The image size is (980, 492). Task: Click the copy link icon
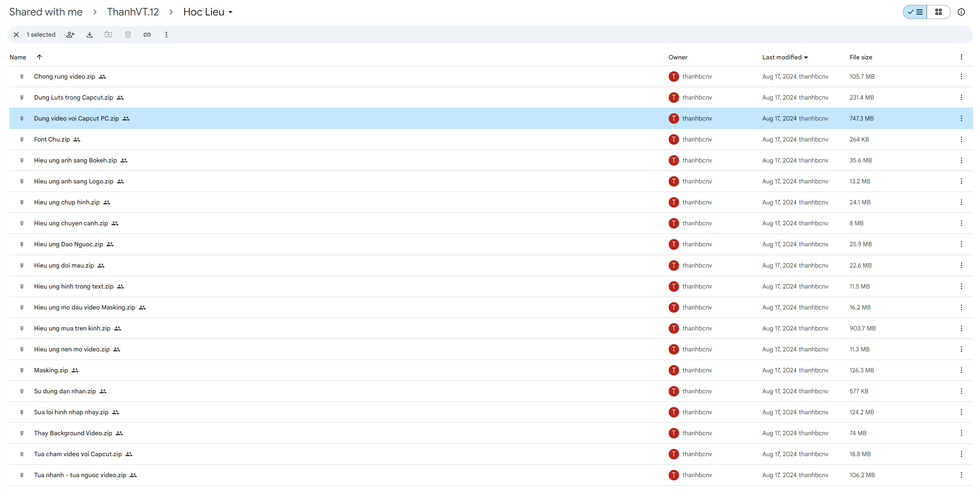[x=147, y=35]
